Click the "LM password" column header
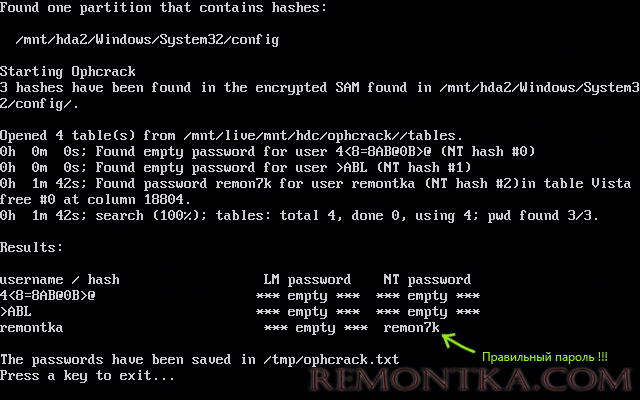Screen dimensions: 640x400 [307, 279]
